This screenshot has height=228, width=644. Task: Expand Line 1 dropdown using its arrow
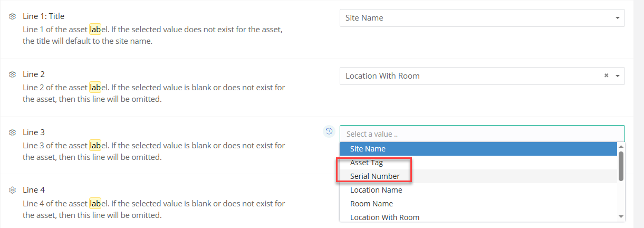point(618,18)
